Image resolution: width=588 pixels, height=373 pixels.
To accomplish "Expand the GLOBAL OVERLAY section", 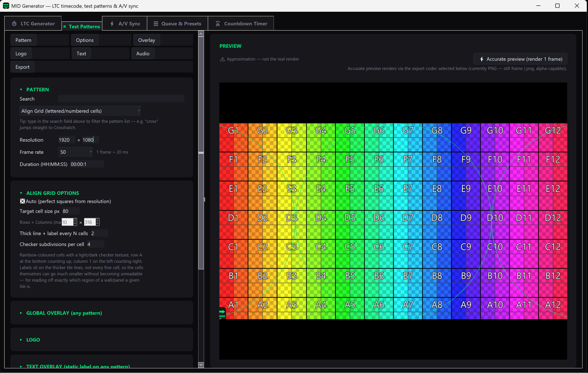I will (x=21, y=313).
